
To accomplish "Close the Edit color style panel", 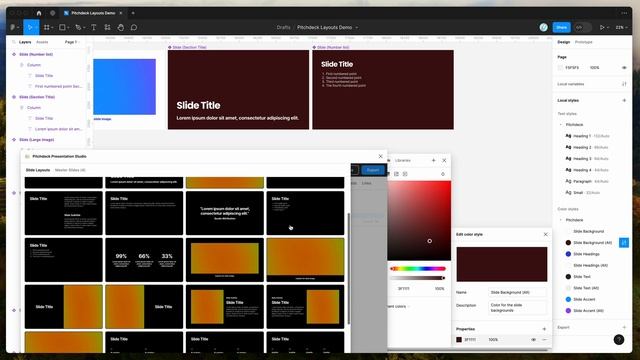I will click(546, 234).
